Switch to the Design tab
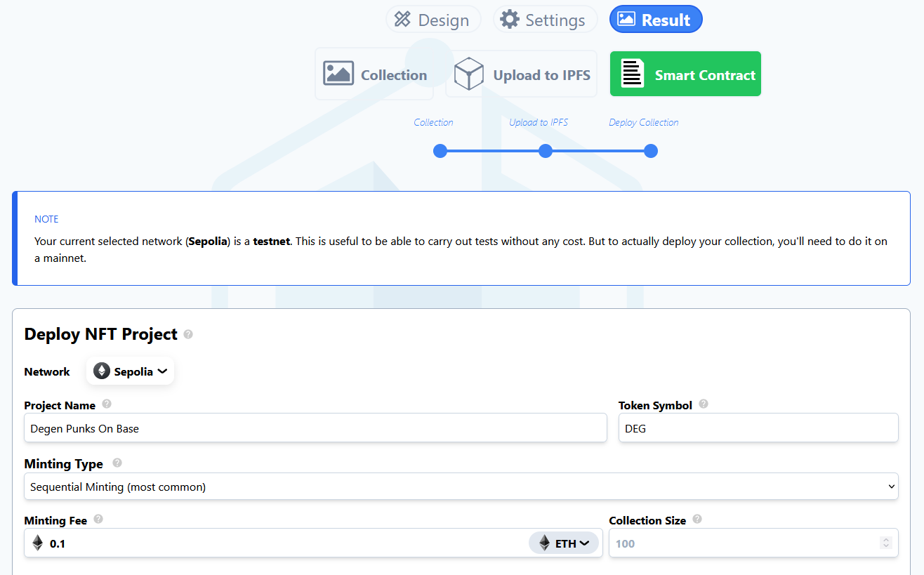This screenshot has height=575, width=924. (x=433, y=20)
